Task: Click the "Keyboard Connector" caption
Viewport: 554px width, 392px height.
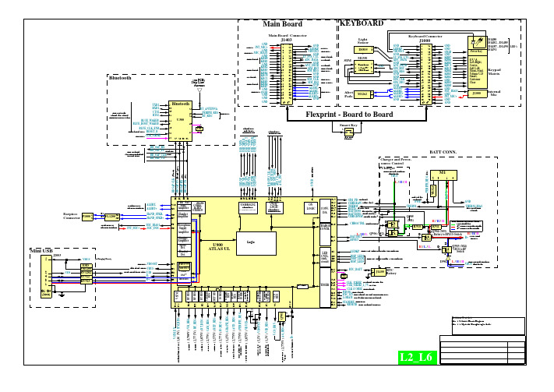Action: point(425,37)
